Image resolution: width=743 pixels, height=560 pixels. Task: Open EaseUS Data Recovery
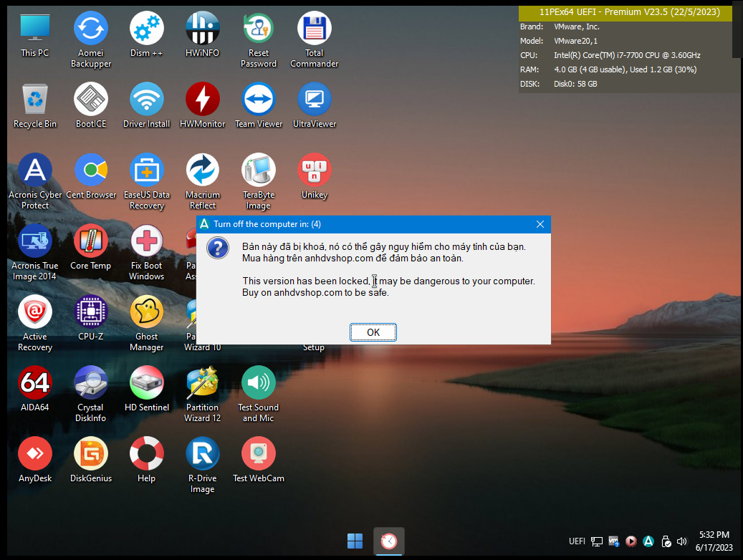point(146,181)
